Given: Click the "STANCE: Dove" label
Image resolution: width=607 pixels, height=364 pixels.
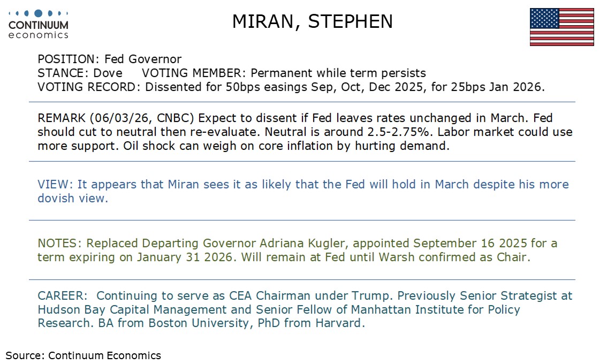Looking at the screenshot, I should click(x=80, y=73).
